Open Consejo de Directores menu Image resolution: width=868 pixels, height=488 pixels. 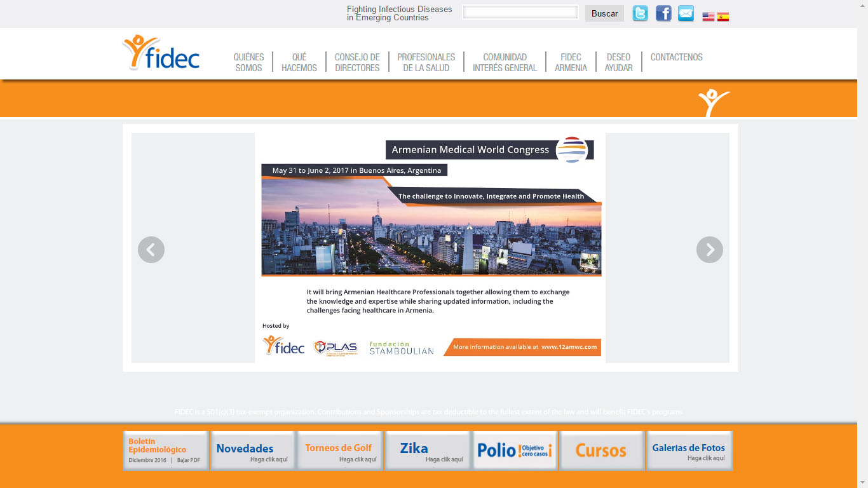tap(357, 62)
